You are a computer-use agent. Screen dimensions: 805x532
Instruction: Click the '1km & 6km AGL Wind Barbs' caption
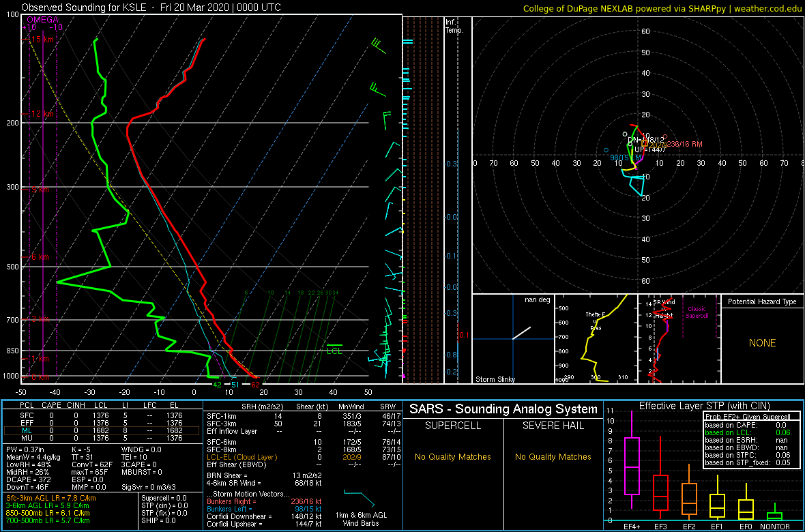pyautogui.click(x=361, y=520)
